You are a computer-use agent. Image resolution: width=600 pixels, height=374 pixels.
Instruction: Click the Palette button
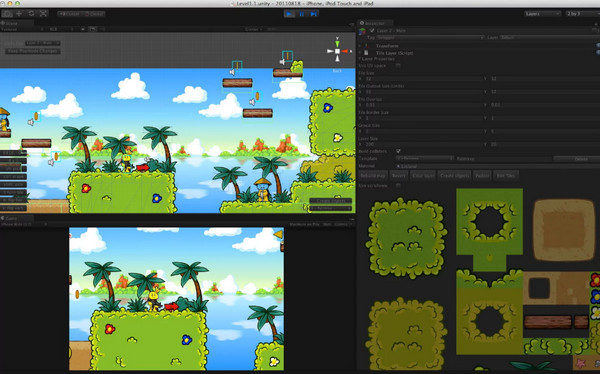pos(482,175)
